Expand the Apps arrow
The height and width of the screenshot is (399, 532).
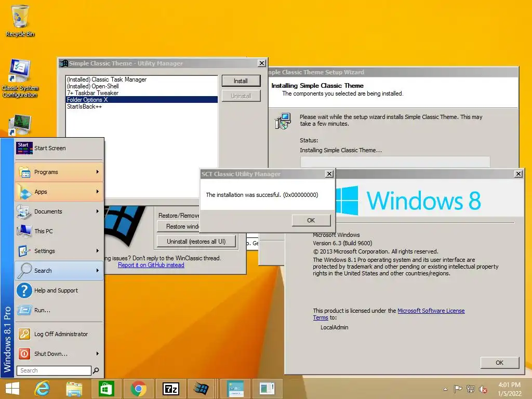[x=97, y=192]
